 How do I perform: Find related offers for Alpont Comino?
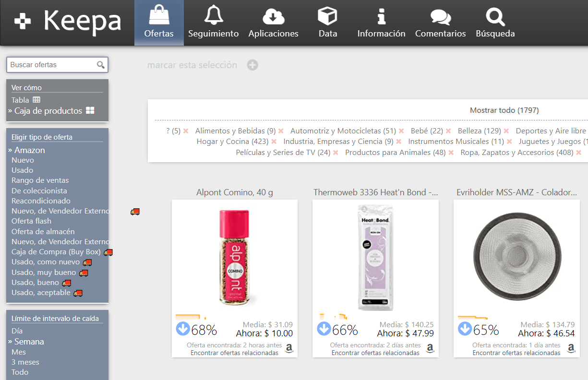234,353
